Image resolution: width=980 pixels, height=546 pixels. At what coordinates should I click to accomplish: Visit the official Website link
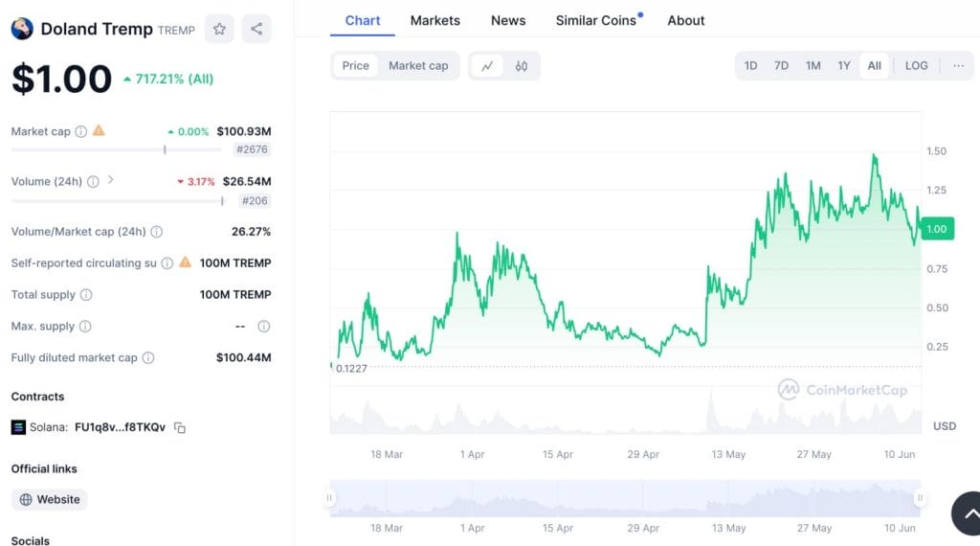(50, 499)
